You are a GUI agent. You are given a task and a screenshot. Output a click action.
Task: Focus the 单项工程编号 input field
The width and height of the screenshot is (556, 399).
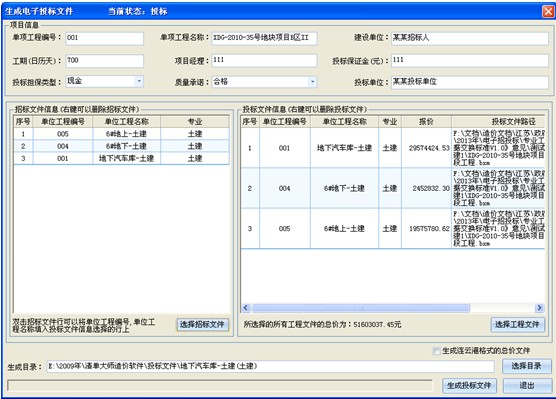pos(105,38)
